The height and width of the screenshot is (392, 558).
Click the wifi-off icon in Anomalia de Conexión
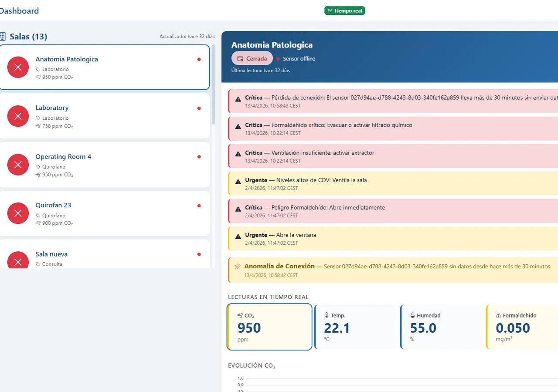point(238,266)
